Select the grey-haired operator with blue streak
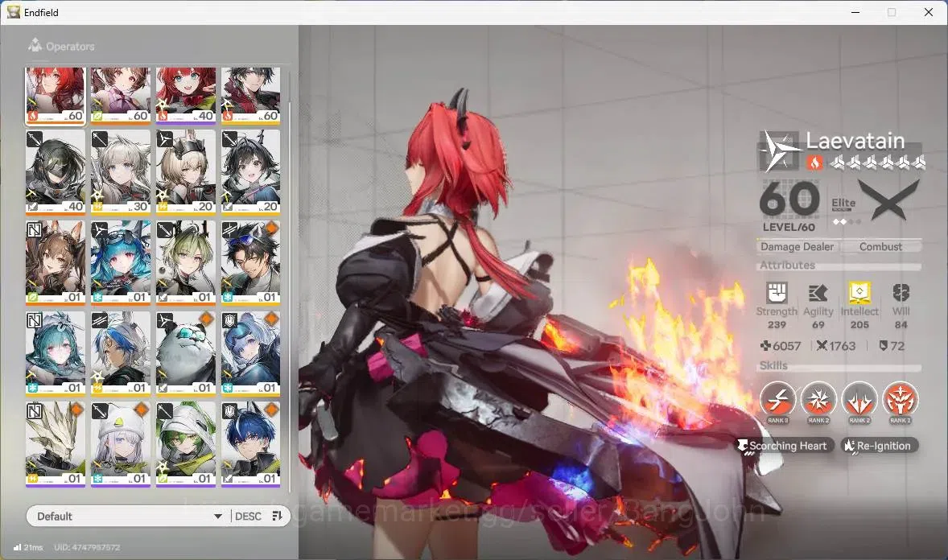 coord(121,354)
